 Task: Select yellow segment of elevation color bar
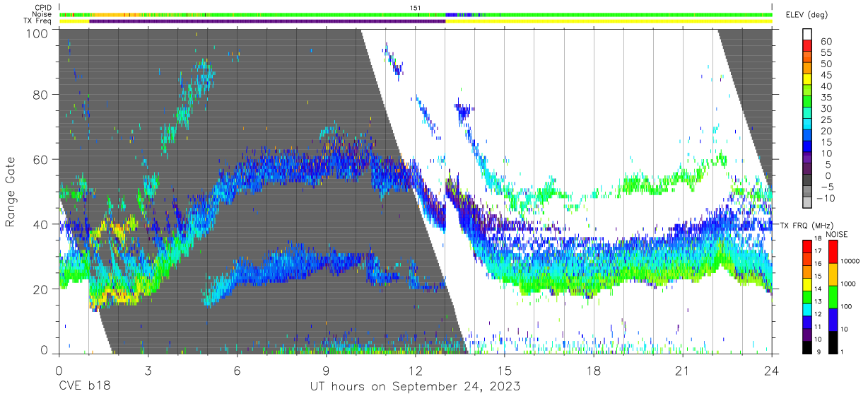[x=808, y=80]
